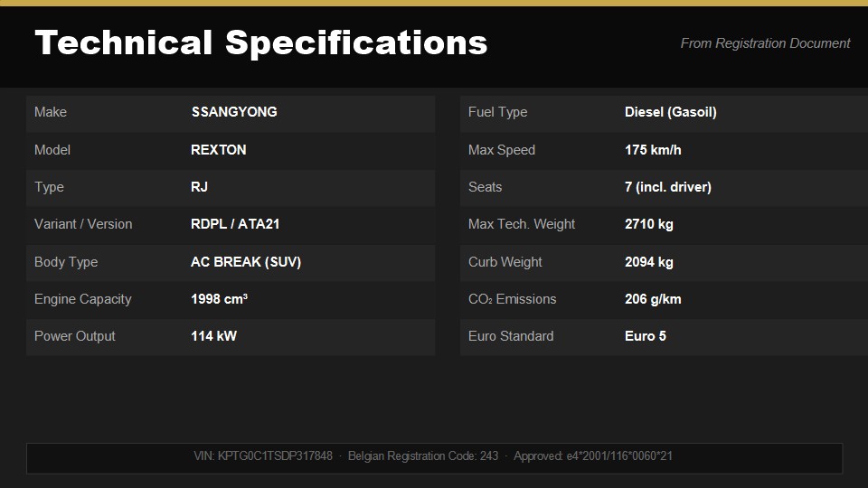Click the Fuel Type label
868x488 pixels.
(497, 112)
